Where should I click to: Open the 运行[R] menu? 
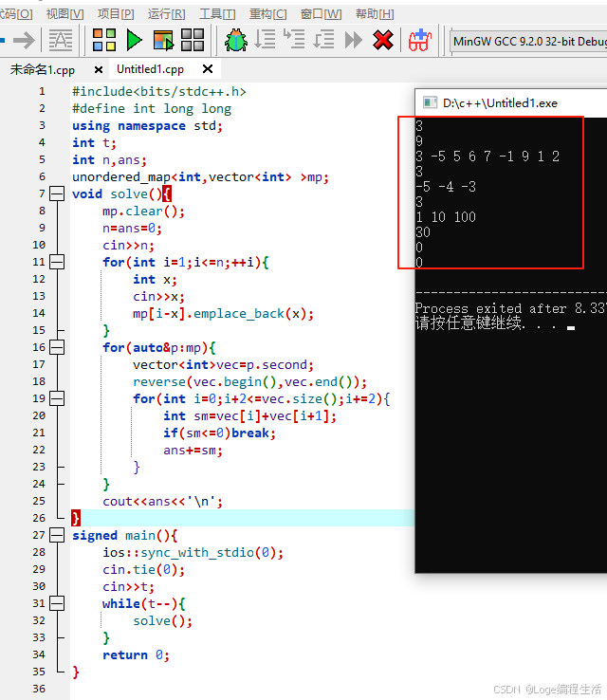tap(167, 14)
